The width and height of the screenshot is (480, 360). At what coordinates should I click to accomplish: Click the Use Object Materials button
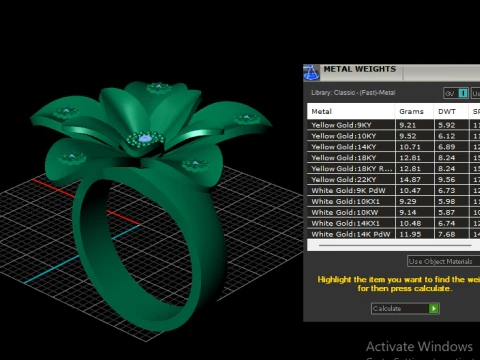[443, 261]
